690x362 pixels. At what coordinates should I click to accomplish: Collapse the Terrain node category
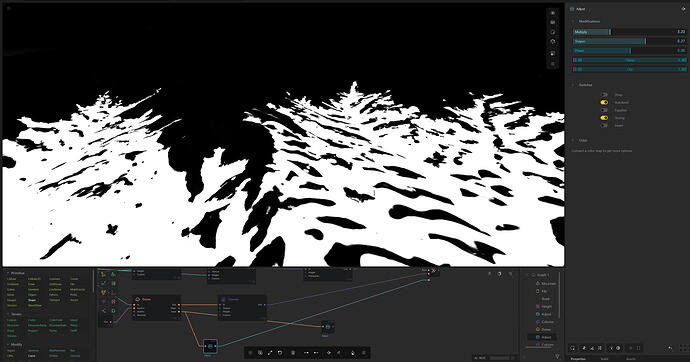8,314
